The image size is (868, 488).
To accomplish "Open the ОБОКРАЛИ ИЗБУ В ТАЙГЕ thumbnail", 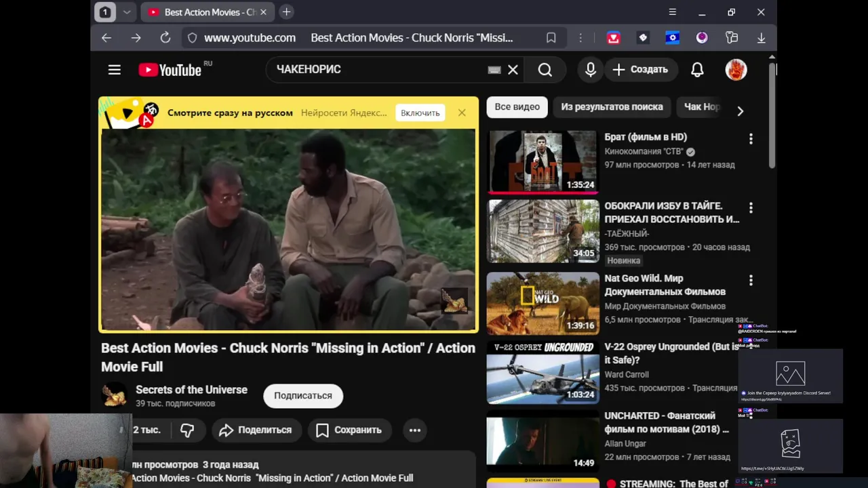I will tap(543, 230).
